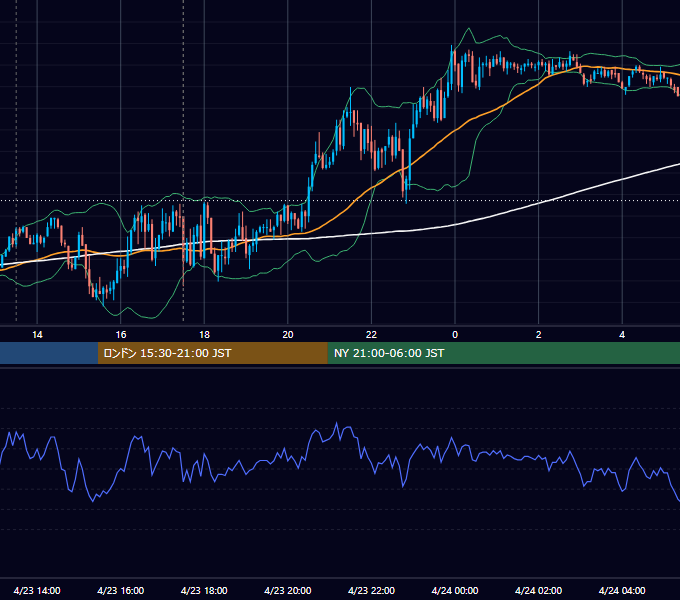Click the 22 hour label on price chart axis

click(x=371, y=335)
